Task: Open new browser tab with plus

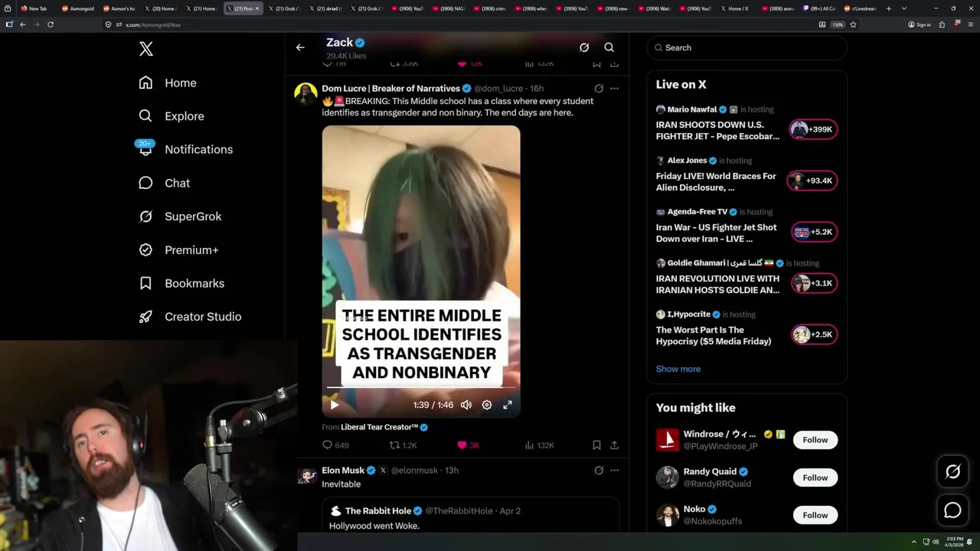Action: pyautogui.click(x=888, y=8)
